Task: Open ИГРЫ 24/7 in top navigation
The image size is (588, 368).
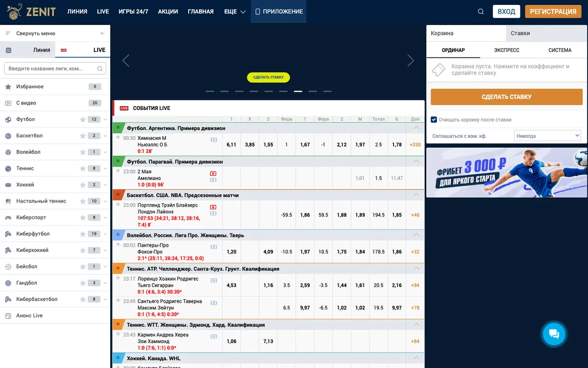Action: [x=133, y=12]
